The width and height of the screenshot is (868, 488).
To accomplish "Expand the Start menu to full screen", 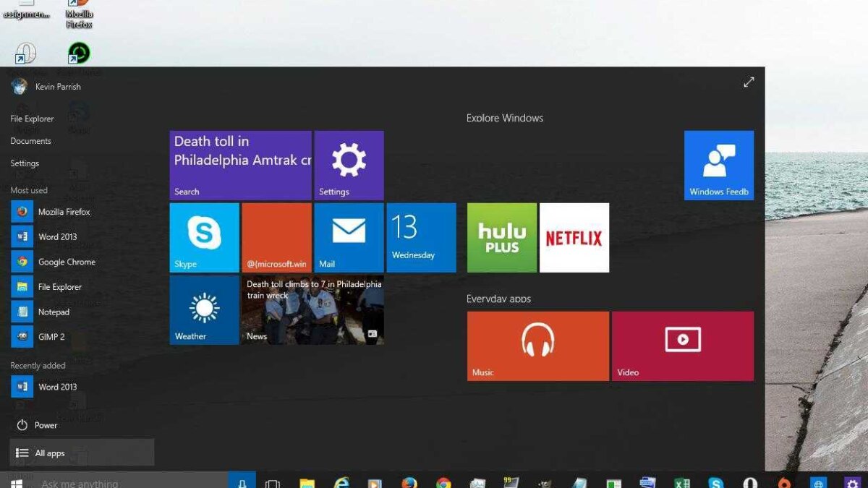I will (749, 82).
